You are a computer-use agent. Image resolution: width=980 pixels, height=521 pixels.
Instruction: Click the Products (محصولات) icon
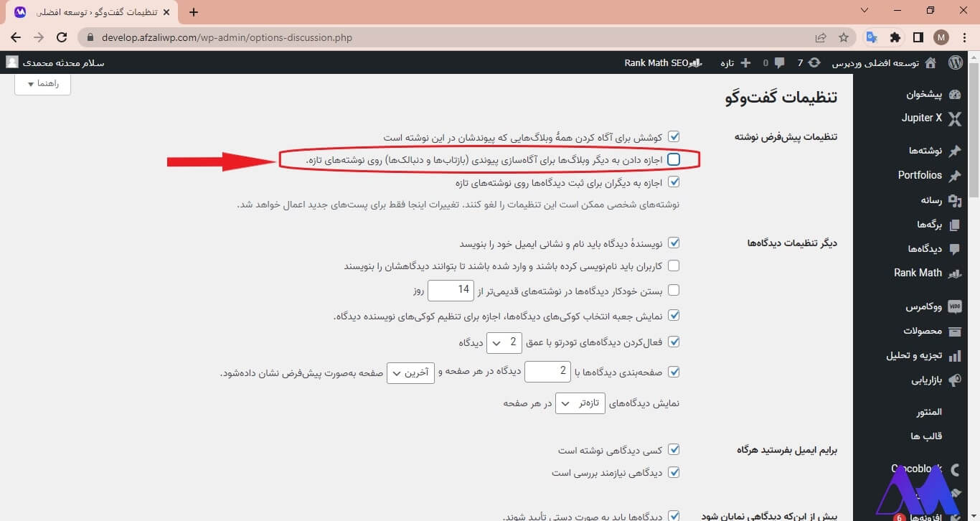[954, 332]
